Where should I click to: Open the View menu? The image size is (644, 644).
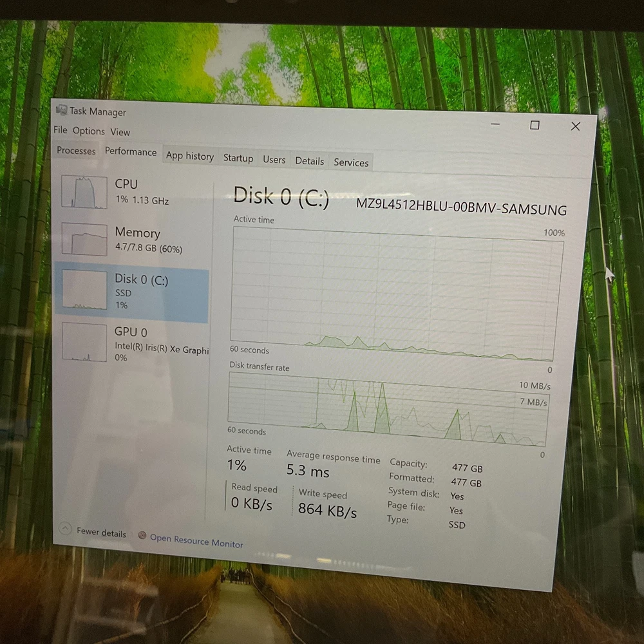click(x=120, y=132)
